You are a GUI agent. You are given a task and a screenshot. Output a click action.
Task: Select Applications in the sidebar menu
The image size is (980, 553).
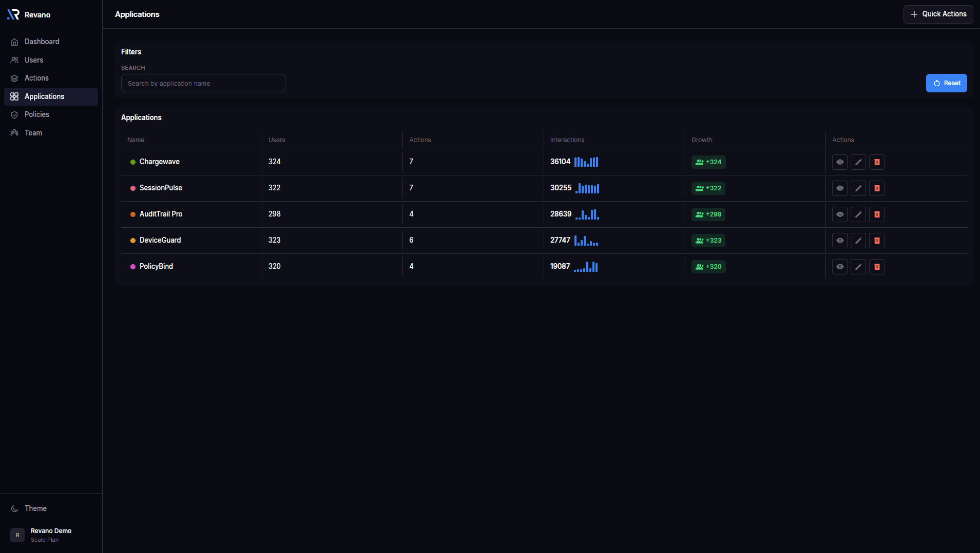44,96
